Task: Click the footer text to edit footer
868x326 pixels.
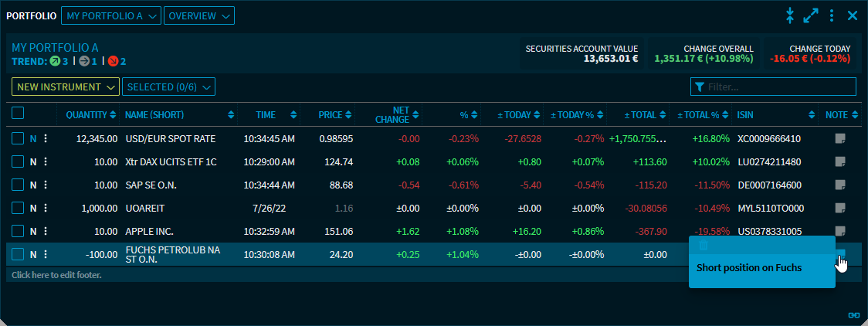Action: pos(57,275)
